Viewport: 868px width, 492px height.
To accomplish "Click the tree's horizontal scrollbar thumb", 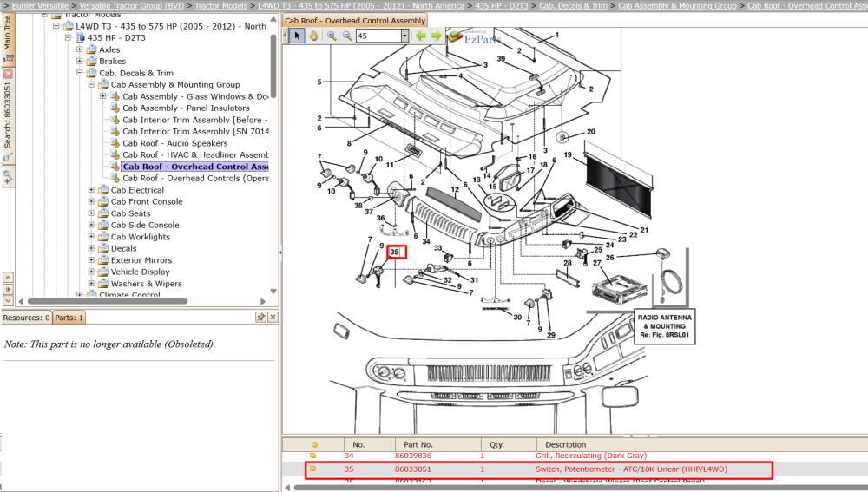I will [108, 301].
